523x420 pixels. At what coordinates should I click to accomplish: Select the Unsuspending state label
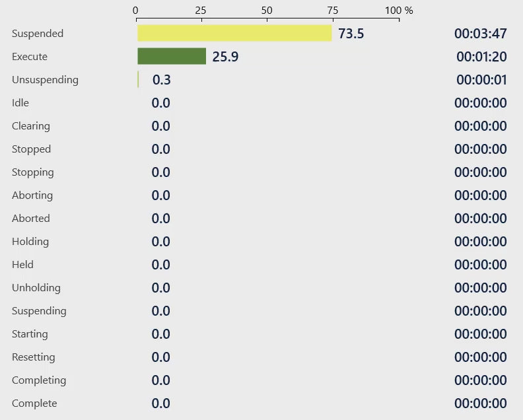pyautogui.click(x=45, y=80)
